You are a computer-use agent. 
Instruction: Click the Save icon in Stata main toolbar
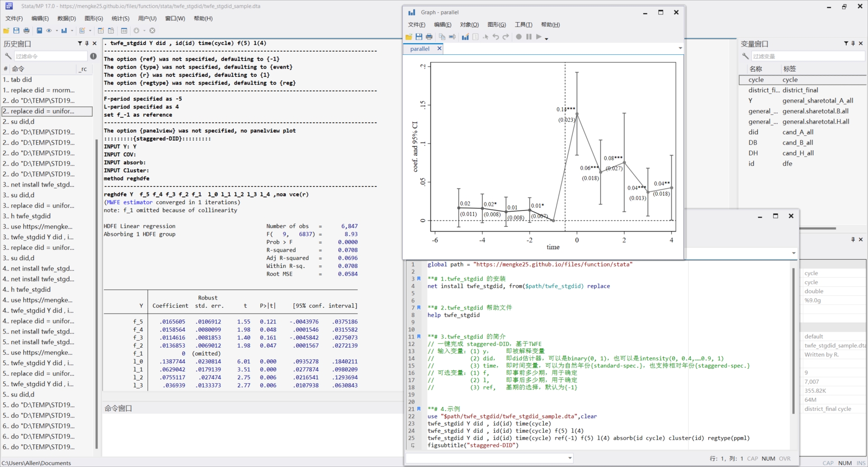click(x=16, y=30)
